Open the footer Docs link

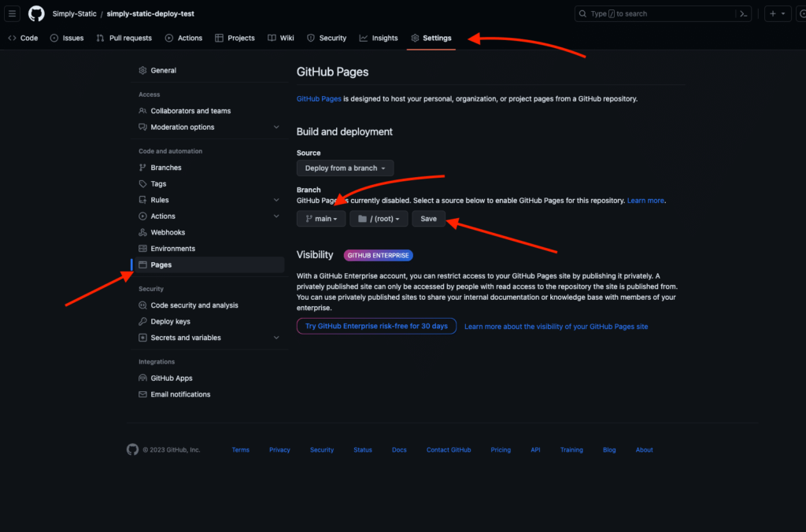399,449
